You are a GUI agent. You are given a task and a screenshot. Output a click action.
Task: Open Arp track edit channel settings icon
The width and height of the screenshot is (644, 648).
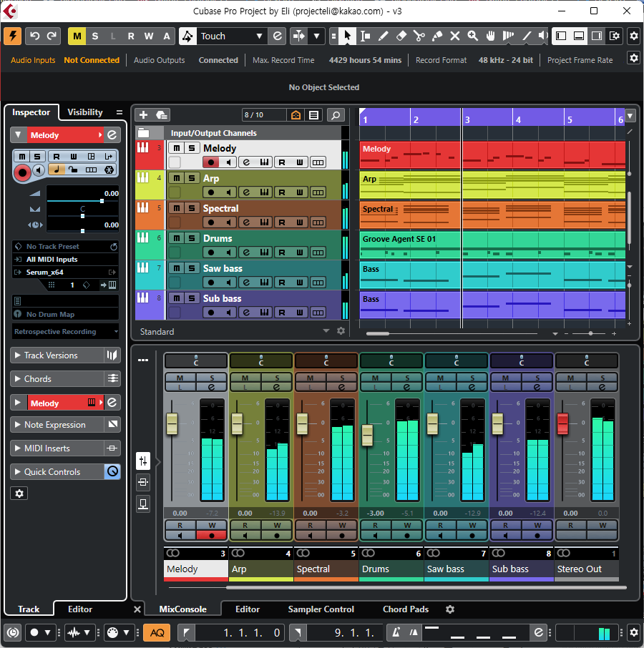tap(246, 192)
